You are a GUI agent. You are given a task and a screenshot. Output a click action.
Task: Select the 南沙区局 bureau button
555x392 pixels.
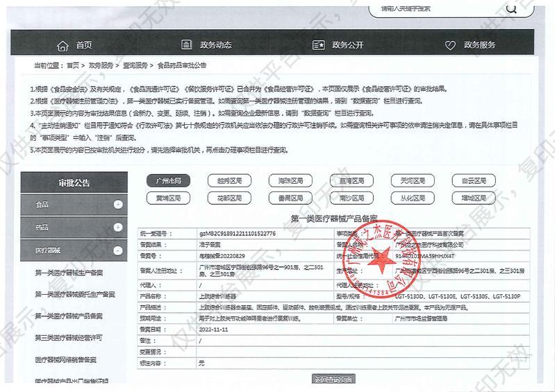352,198
